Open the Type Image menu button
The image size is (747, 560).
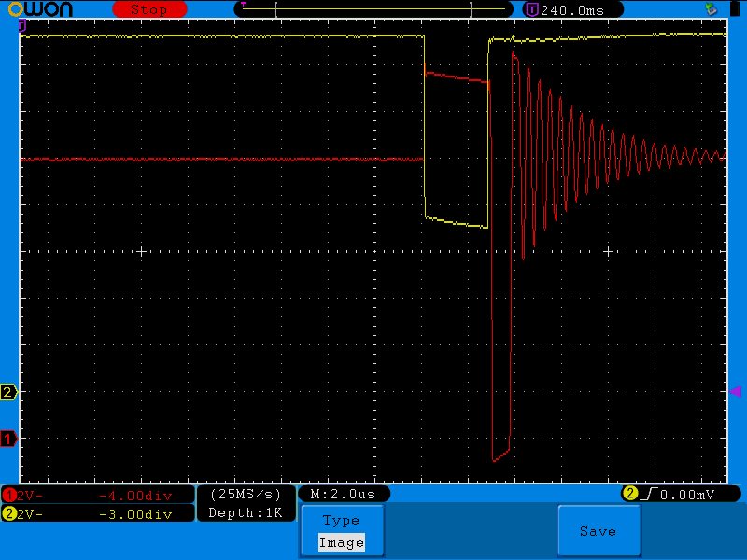[342, 531]
